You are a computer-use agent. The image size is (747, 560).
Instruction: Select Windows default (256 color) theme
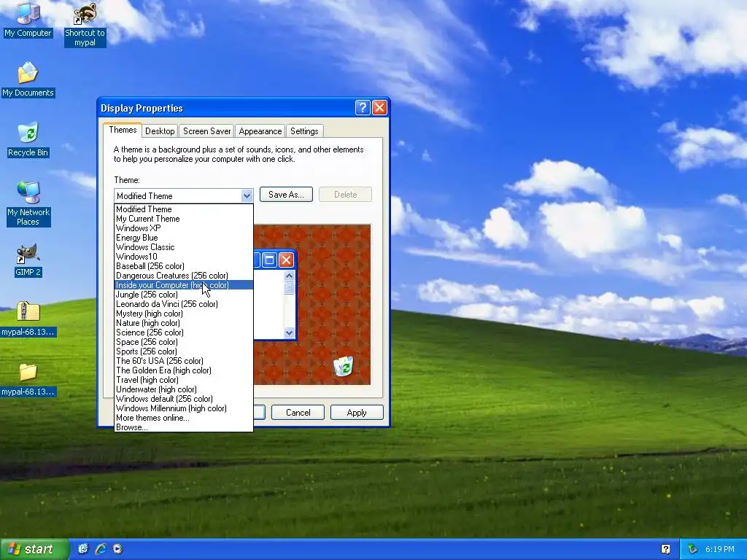pyautogui.click(x=183, y=399)
